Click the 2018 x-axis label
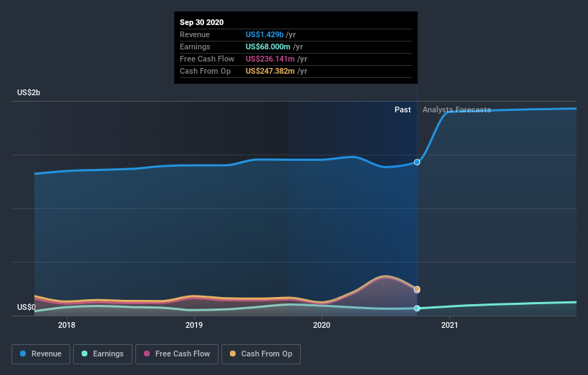Image resolution: width=588 pixels, height=375 pixels. click(67, 325)
